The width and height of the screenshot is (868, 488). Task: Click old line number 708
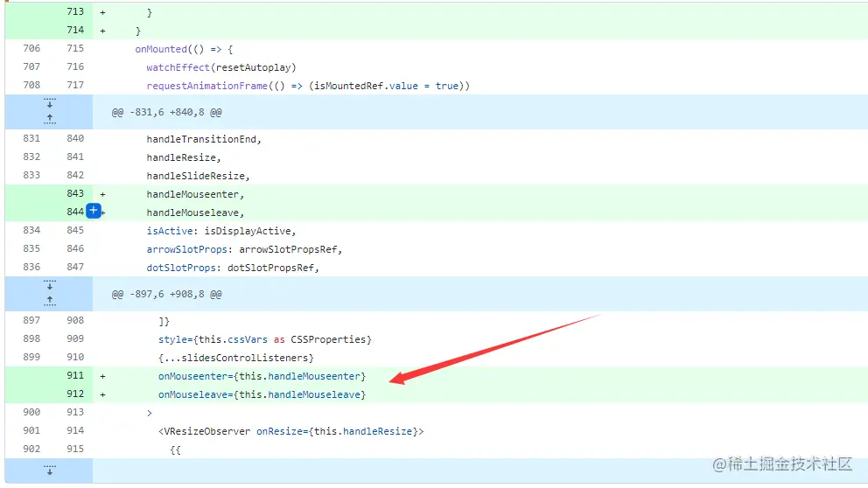pos(31,85)
